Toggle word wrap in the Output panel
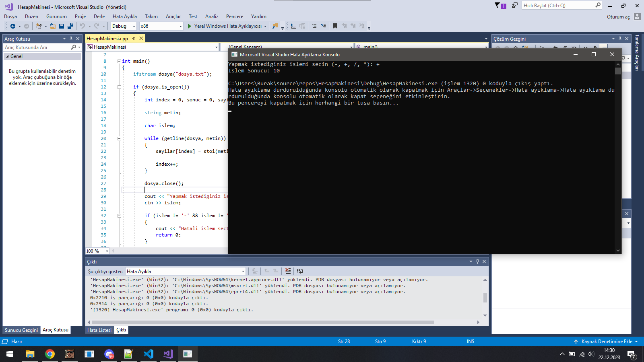The image size is (644, 362). click(300, 271)
